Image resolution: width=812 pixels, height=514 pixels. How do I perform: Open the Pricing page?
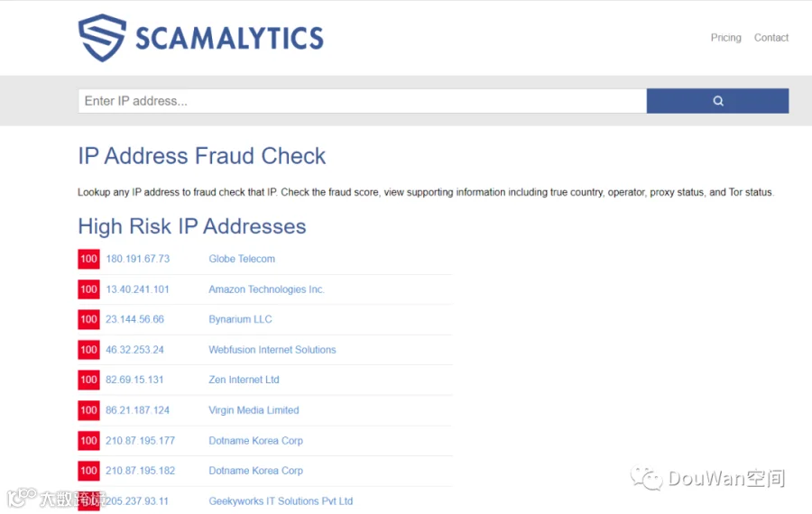[x=725, y=38]
